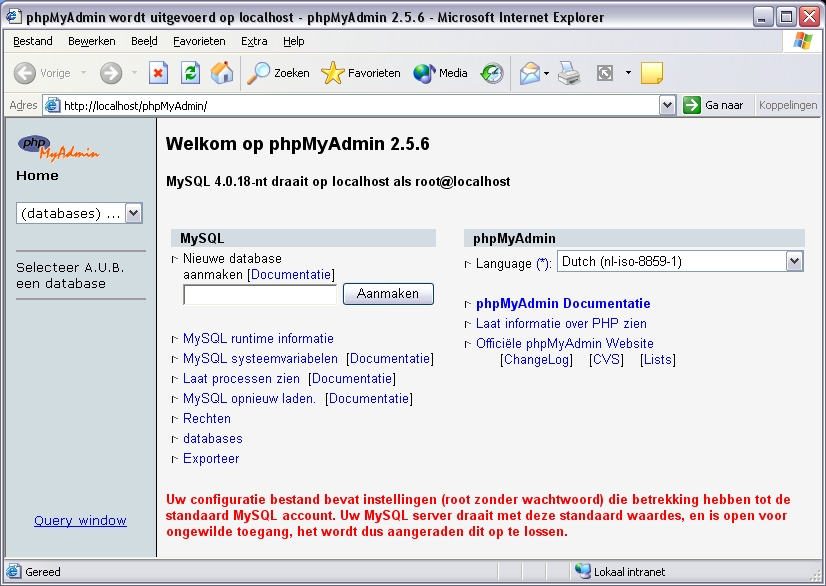Image resolution: width=826 pixels, height=586 pixels.
Task: Open the Query window link
Action: tap(80, 521)
